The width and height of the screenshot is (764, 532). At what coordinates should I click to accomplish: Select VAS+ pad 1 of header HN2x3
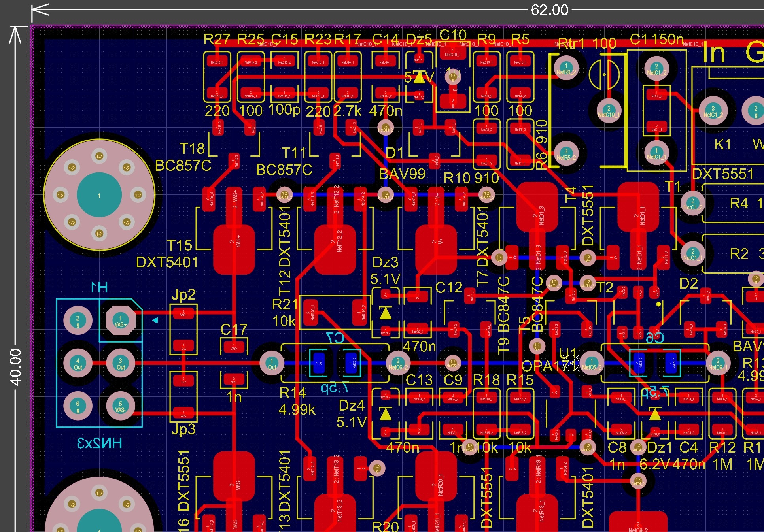121,321
